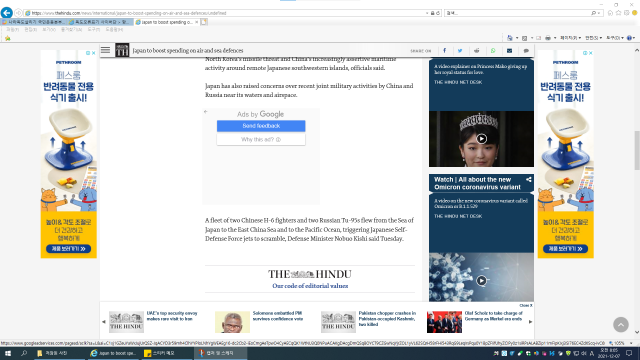Click the add-to-favorites star in favorites bar

[7, 38]
